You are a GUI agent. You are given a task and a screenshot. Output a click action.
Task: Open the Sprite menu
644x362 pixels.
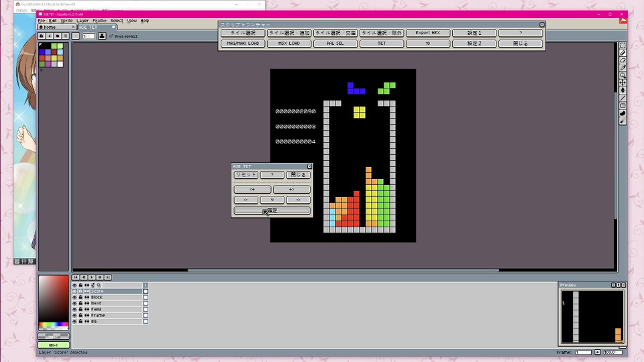[x=66, y=21]
